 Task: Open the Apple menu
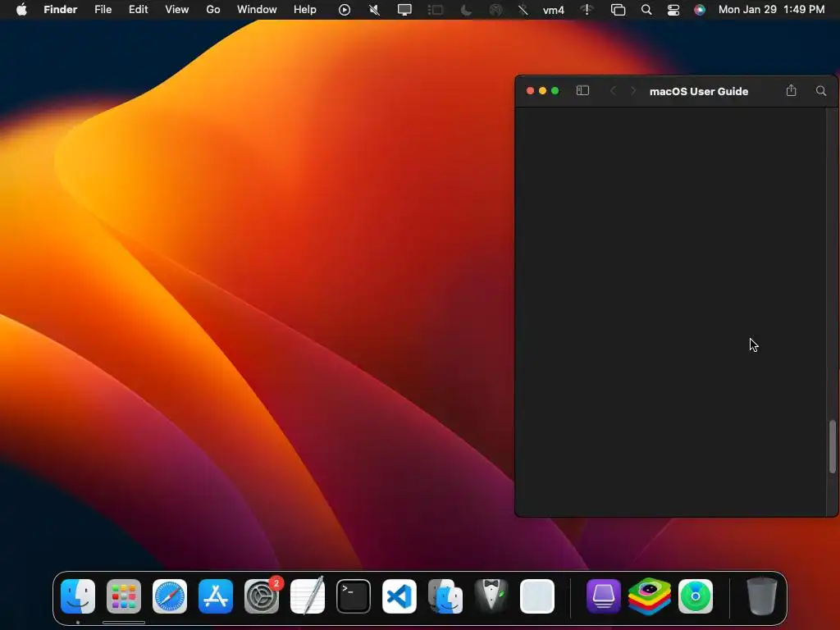[x=21, y=10]
